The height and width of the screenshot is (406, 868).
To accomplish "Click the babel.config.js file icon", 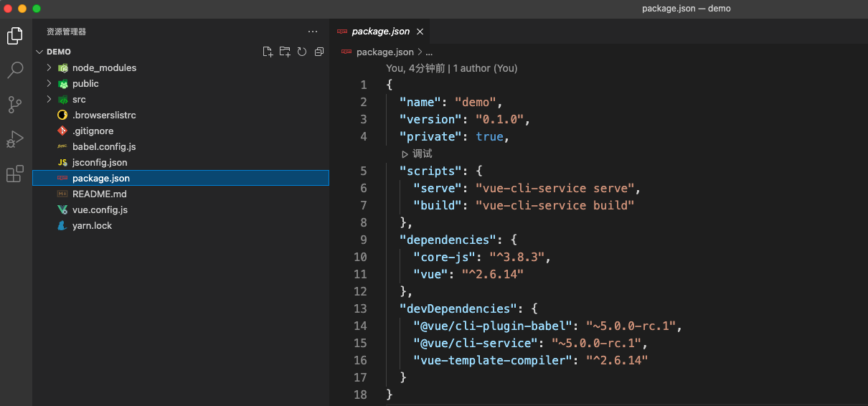I will click(62, 146).
